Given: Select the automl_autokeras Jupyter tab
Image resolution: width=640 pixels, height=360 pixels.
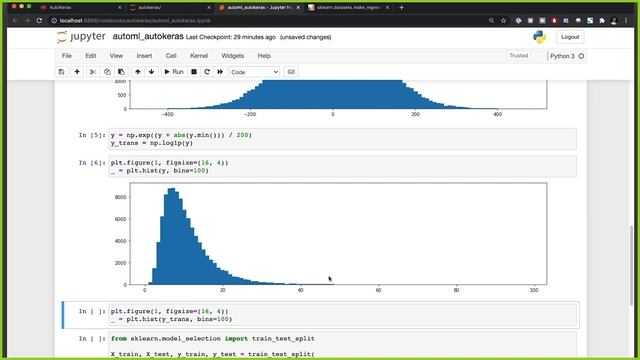Looking at the screenshot, I should tap(258, 7).
